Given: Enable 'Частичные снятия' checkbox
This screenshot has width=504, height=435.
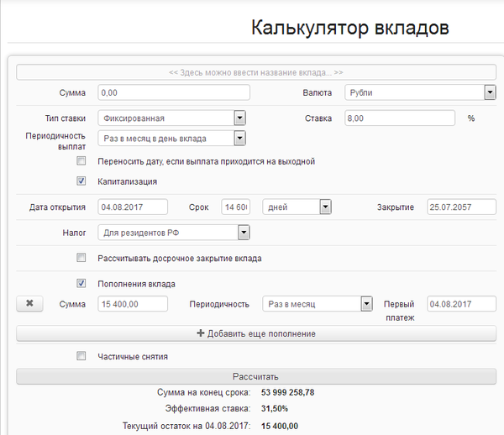Looking at the screenshot, I should pyautogui.click(x=81, y=356).
